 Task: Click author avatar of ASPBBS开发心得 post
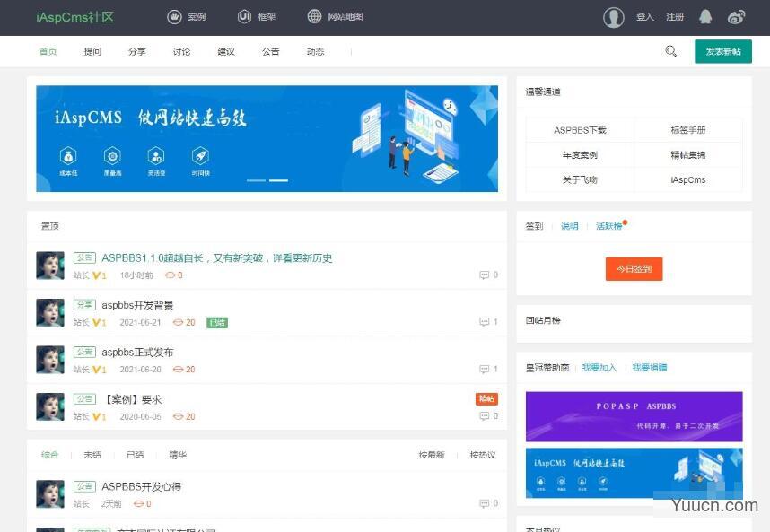point(50,494)
